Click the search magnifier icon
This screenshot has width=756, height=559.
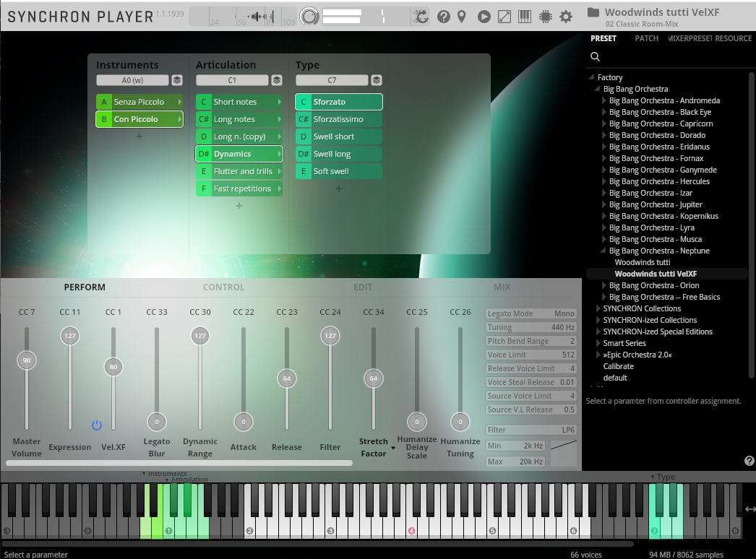tap(596, 57)
